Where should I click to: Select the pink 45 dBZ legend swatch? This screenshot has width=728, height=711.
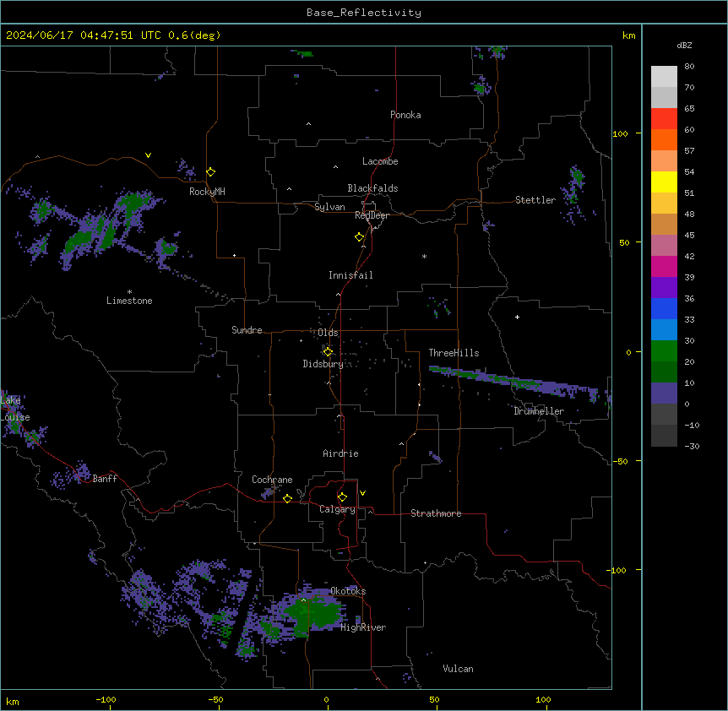tap(664, 246)
